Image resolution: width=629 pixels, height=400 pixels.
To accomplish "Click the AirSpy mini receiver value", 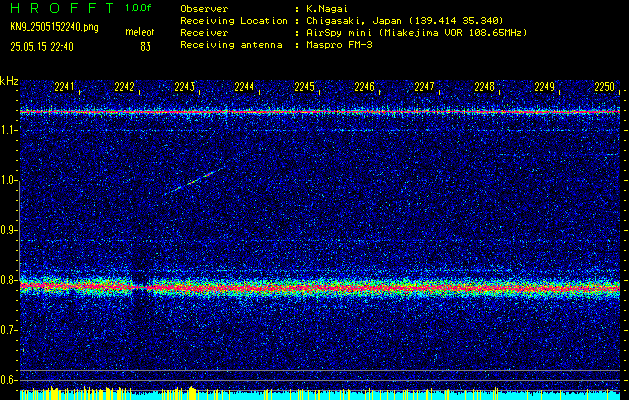I will [x=416, y=33].
